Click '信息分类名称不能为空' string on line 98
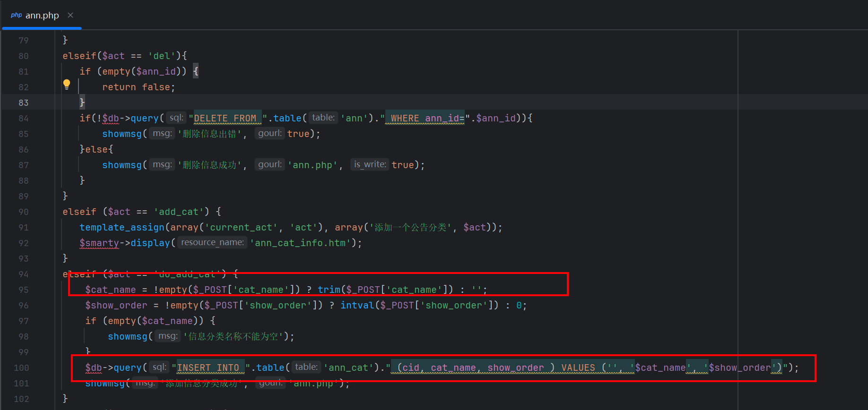The image size is (868, 410). click(233, 336)
